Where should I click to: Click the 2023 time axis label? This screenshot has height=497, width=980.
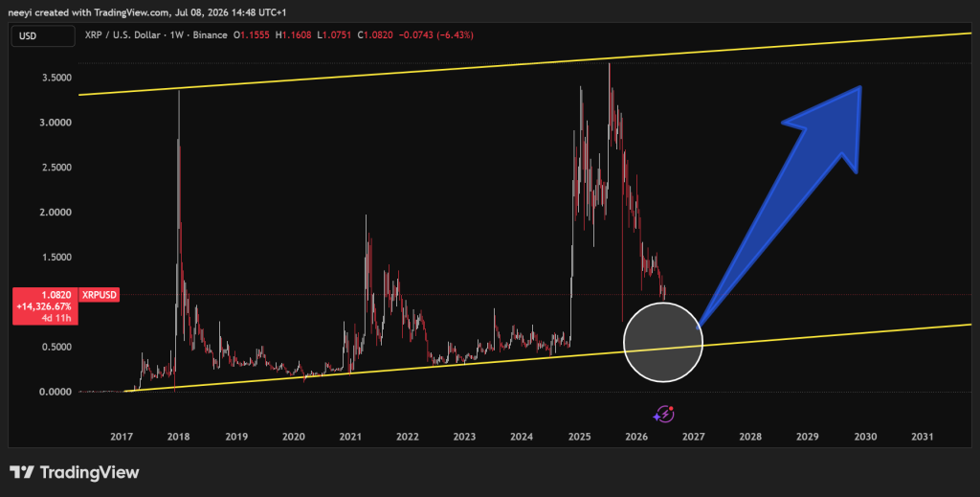pos(464,437)
